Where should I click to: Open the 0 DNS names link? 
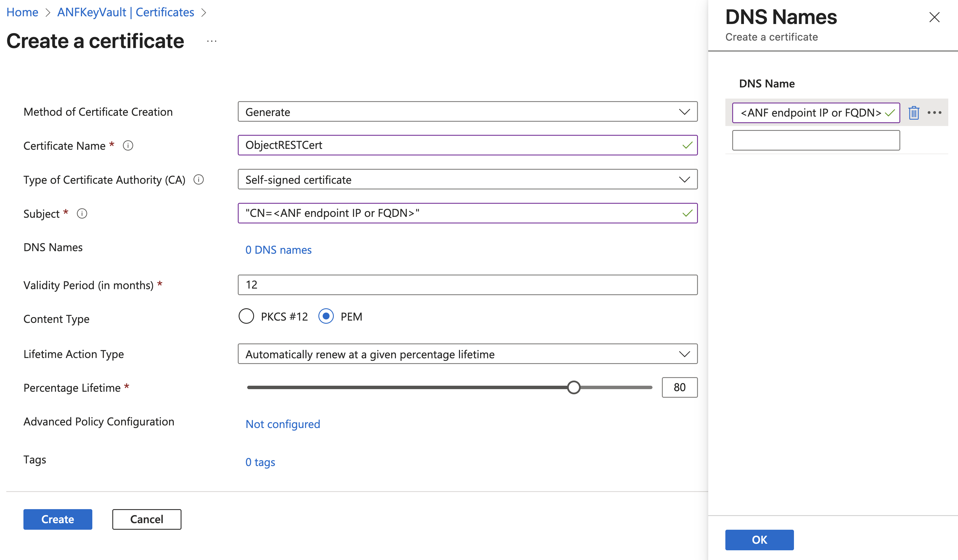click(x=278, y=250)
